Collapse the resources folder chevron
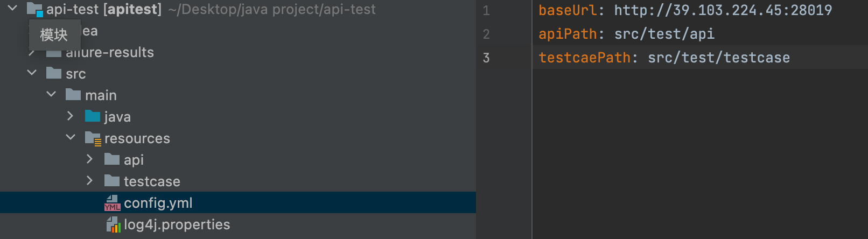Screen dimensions: 868x239 (x=71, y=137)
